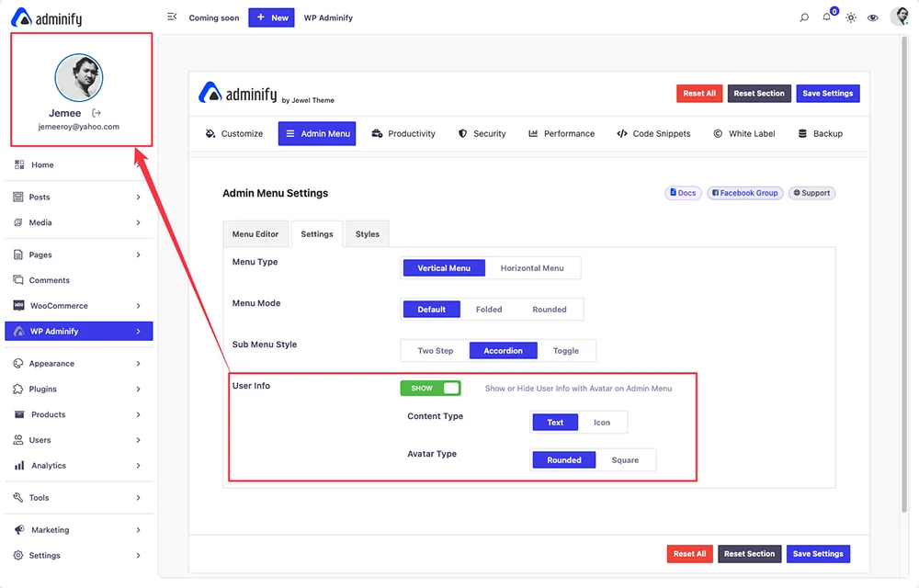Click the WooCommerce sidebar icon
This screenshot has height=588, width=919.
click(x=18, y=306)
